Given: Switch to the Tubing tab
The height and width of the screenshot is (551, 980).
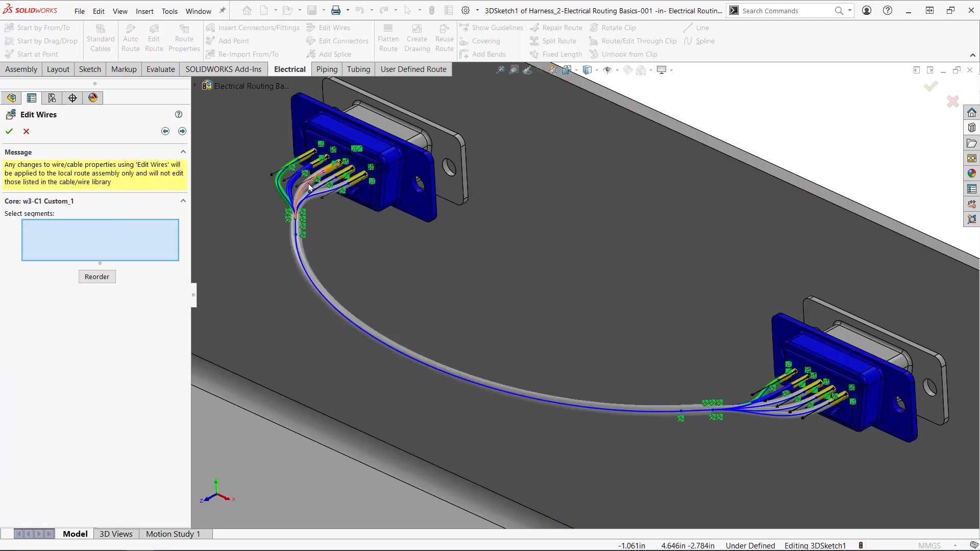Looking at the screenshot, I should pos(358,69).
